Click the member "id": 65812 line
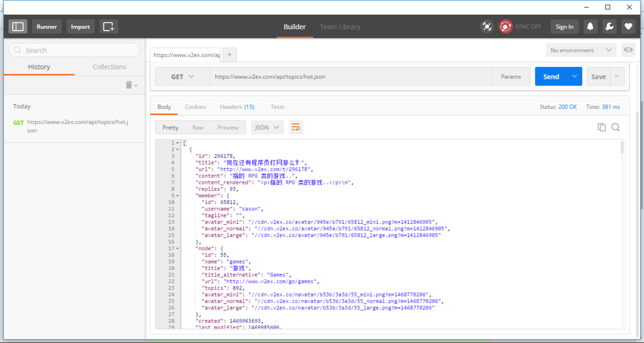Screen dimensions: 644x343 tap(219, 202)
